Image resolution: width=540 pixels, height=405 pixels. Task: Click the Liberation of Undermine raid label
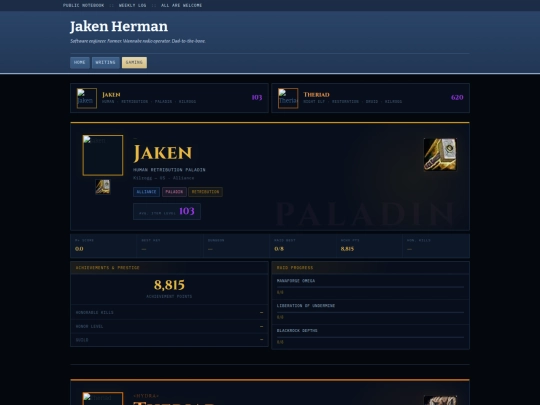[306, 305]
